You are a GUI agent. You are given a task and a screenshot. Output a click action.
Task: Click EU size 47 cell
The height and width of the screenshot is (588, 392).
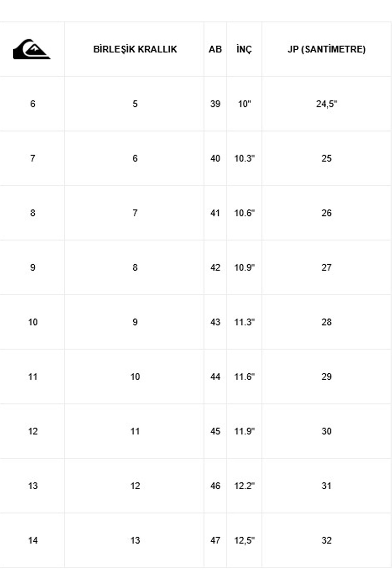215,540
